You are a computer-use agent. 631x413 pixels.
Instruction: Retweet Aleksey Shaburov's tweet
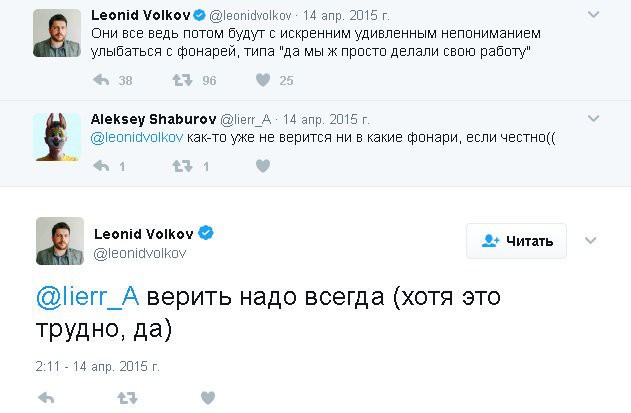tap(182, 166)
